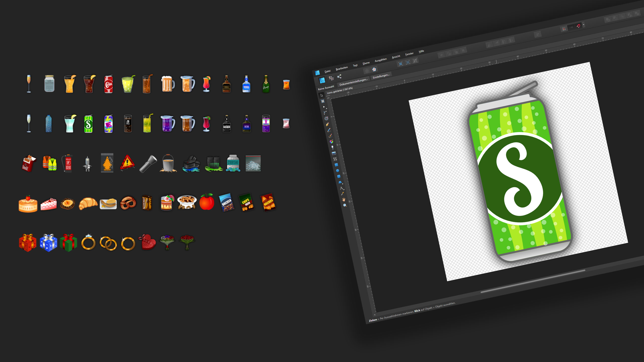The image size is (644, 362).
Task: Select the Point Transform tool
Action: tap(325, 113)
